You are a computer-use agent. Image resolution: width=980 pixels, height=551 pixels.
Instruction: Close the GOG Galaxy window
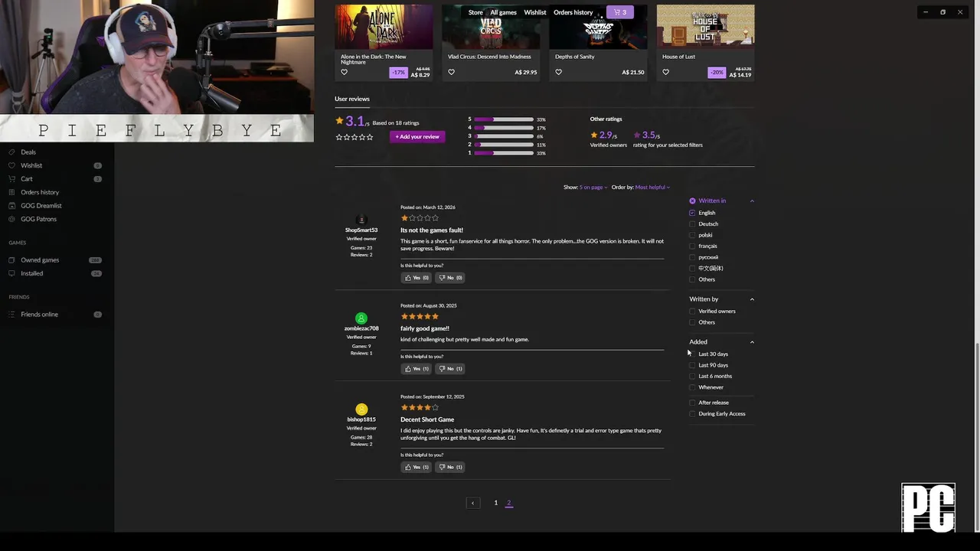click(960, 12)
